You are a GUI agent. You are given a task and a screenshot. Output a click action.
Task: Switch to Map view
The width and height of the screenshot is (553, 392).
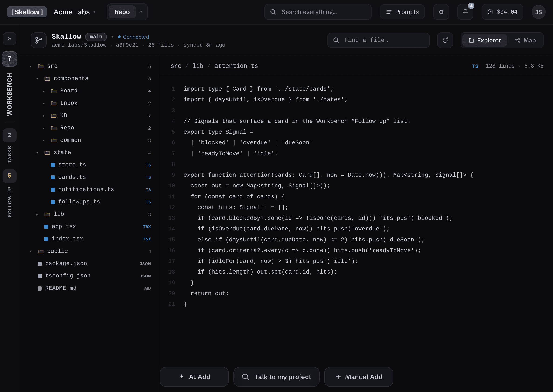click(525, 40)
